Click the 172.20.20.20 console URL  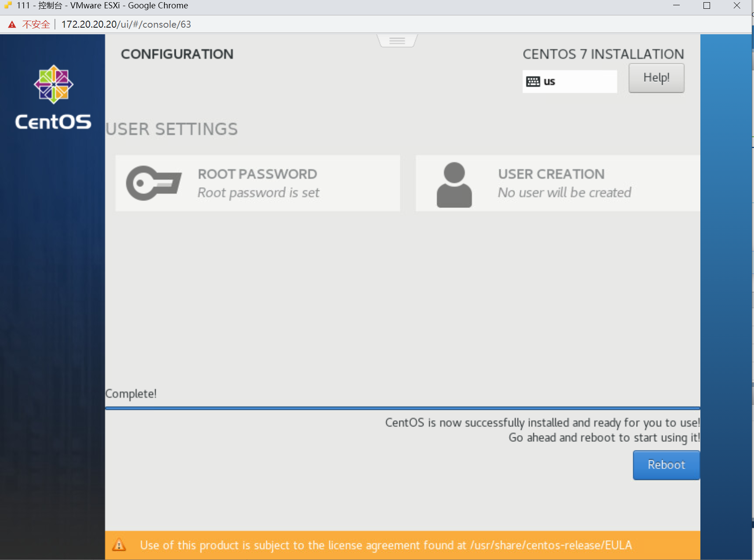click(x=126, y=25)
